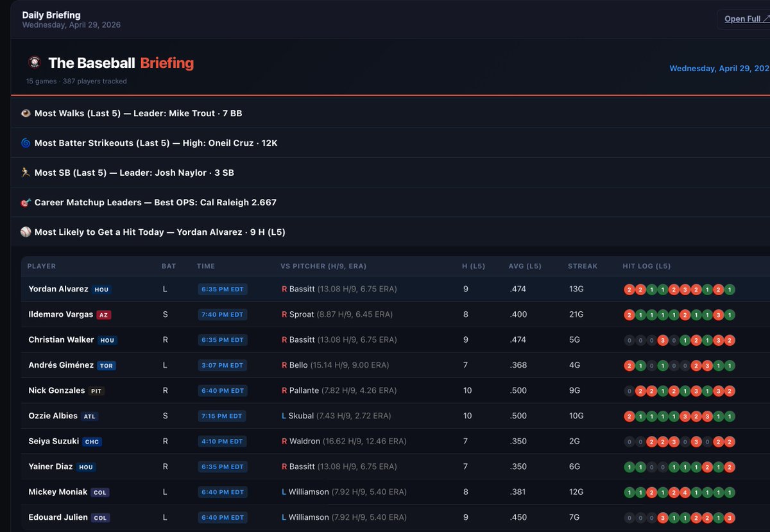Click 6:35 PM EDT time in Yordan Alvarez row
Image resolution: width=770 pixels, height=532 pixels.
[223, 289]
